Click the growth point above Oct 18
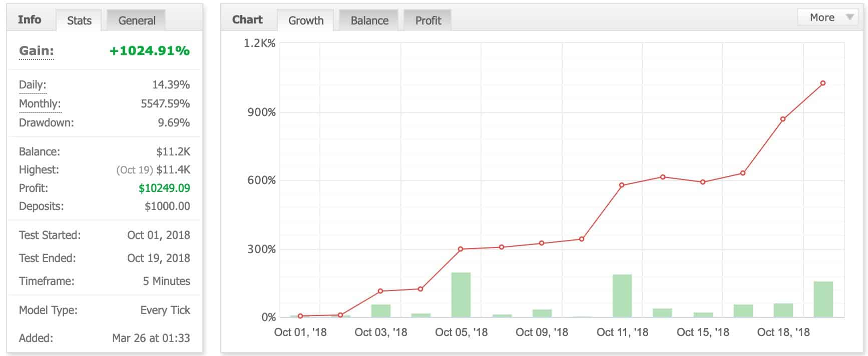 pos(783,119)
